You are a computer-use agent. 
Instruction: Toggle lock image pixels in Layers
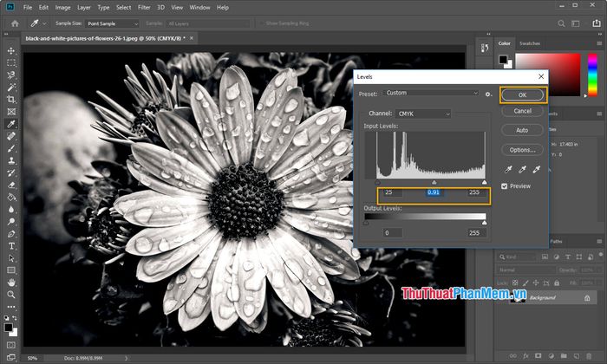525,283
